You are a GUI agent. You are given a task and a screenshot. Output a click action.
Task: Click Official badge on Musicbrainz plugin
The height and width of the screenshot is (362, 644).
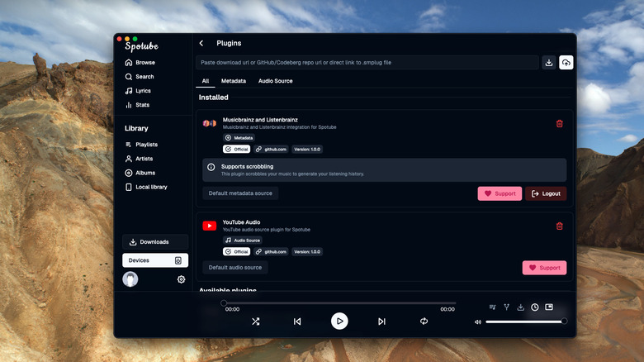click(x=237, y=150)
